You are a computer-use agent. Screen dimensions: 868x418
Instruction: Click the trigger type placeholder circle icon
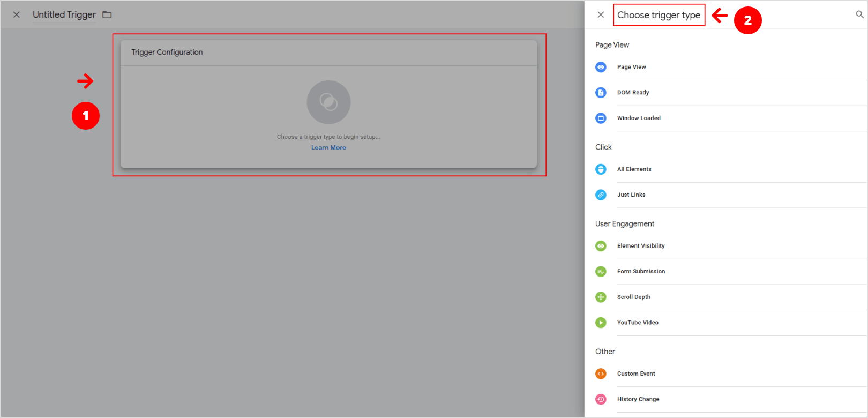328,102
